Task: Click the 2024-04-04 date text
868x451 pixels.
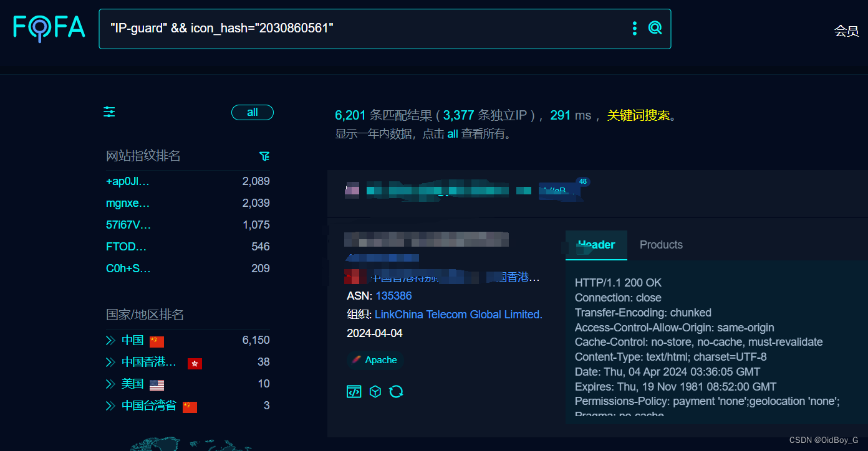Action: (375, 333)
